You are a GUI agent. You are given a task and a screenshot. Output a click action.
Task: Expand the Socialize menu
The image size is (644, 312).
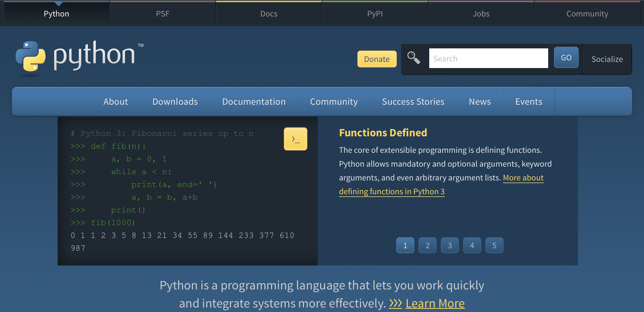pos(607,59)
